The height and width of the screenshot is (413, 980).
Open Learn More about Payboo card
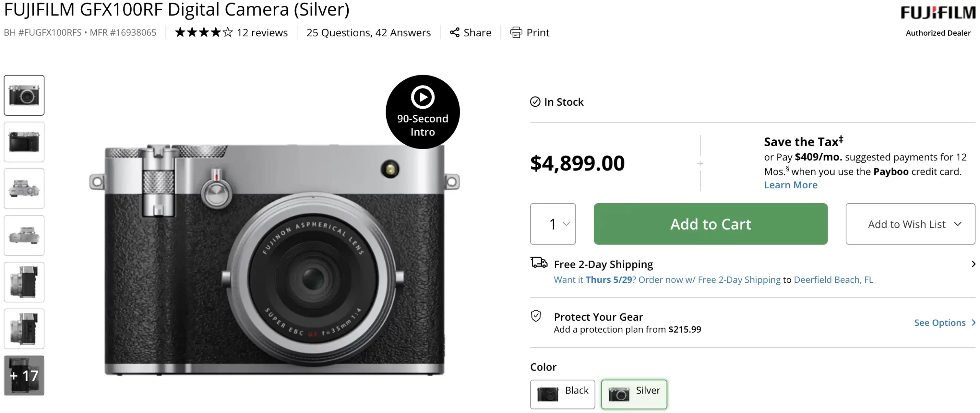[790, 185]
